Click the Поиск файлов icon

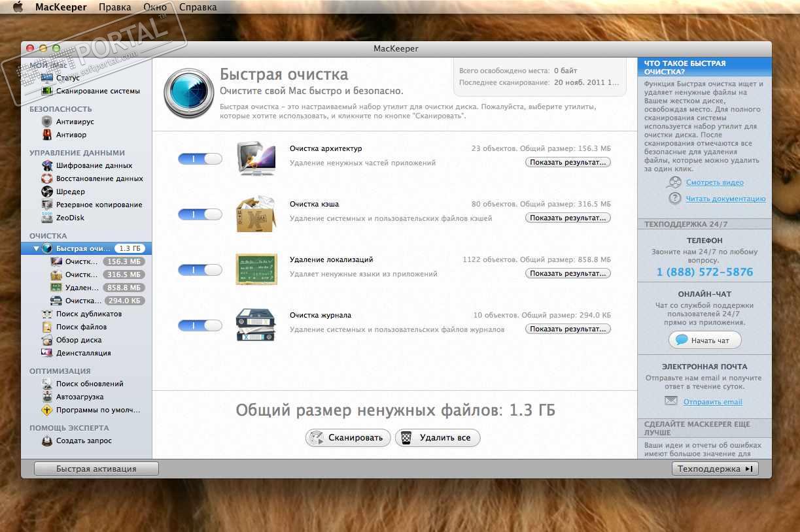(46, 327)
